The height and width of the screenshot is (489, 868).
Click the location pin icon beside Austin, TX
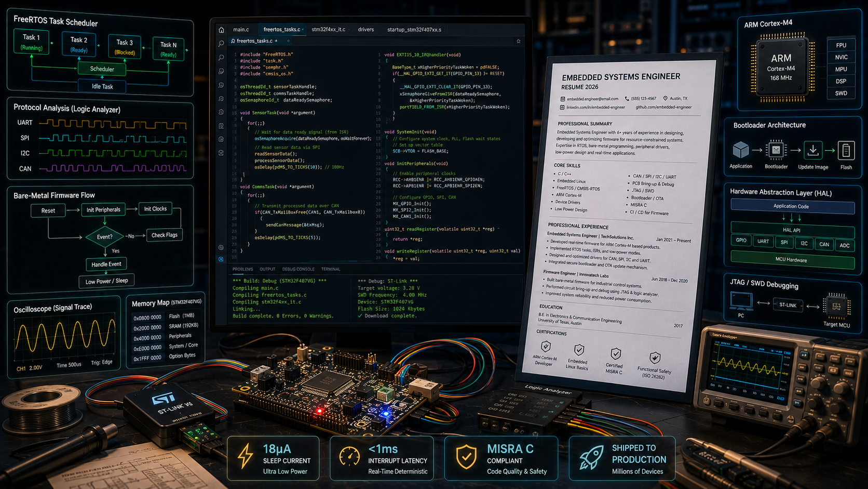click(665, 98)
